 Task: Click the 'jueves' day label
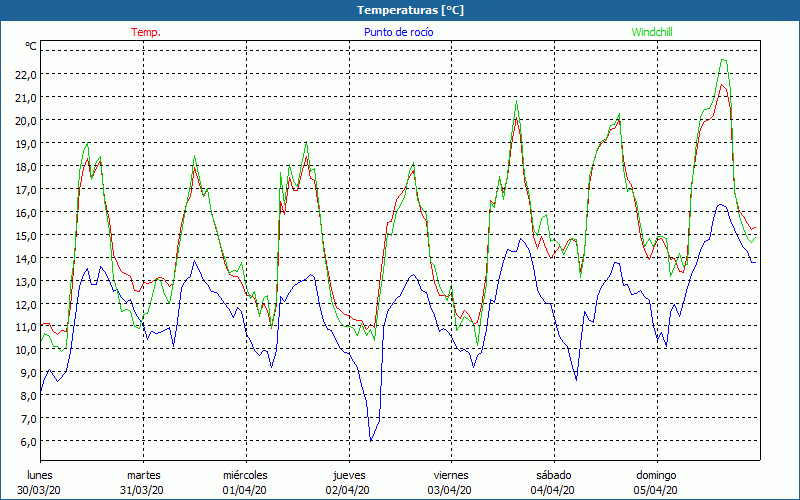[x=349, y=475]
